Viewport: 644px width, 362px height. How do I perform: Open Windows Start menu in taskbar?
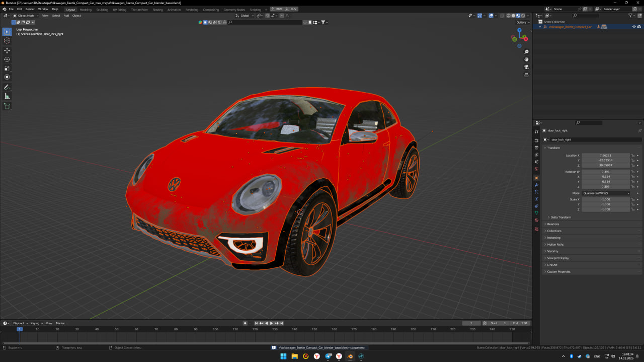(x=283, y=356)
